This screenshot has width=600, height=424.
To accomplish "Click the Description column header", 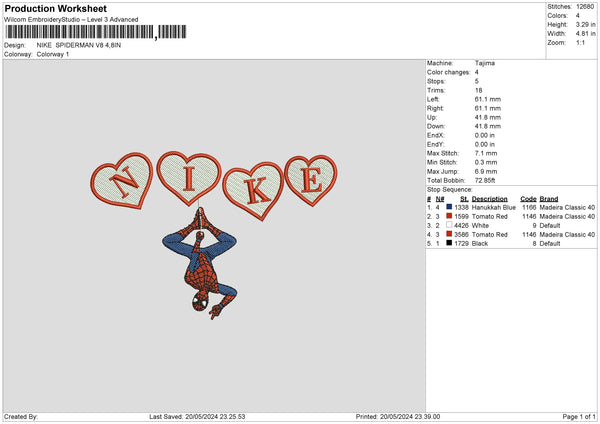I will coord(489,199).
